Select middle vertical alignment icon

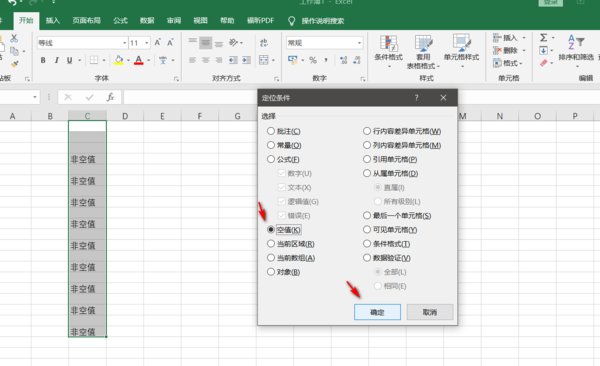coord(205,42)
